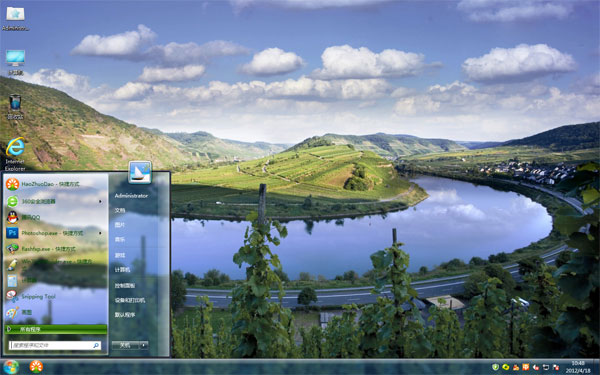Click the magnifier icon in search box

[x=96, y=346]
